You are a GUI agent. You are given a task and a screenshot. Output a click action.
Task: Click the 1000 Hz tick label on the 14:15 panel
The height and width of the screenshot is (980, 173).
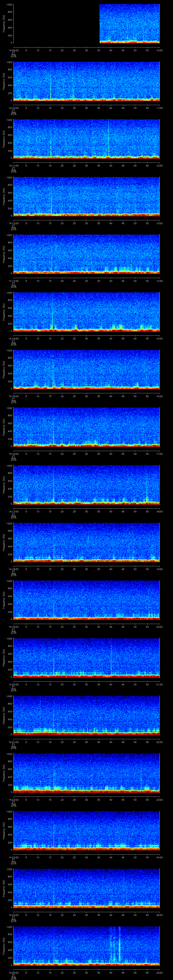(9, 350)
